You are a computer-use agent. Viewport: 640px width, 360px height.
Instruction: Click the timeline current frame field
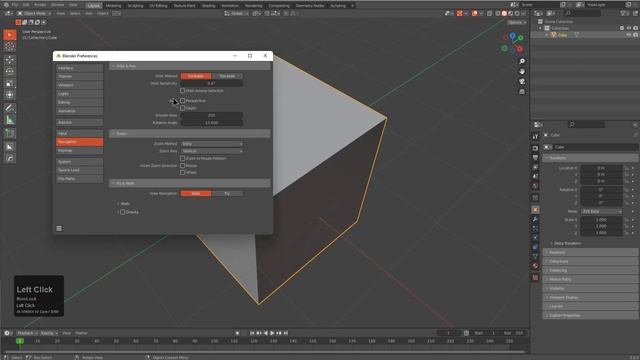click(449, 333)
